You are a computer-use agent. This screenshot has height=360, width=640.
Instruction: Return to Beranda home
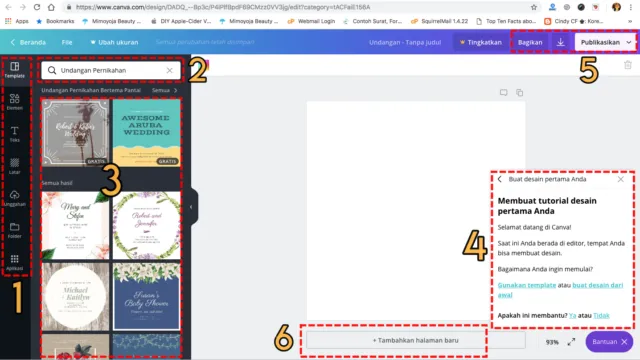tap(28, 42)
